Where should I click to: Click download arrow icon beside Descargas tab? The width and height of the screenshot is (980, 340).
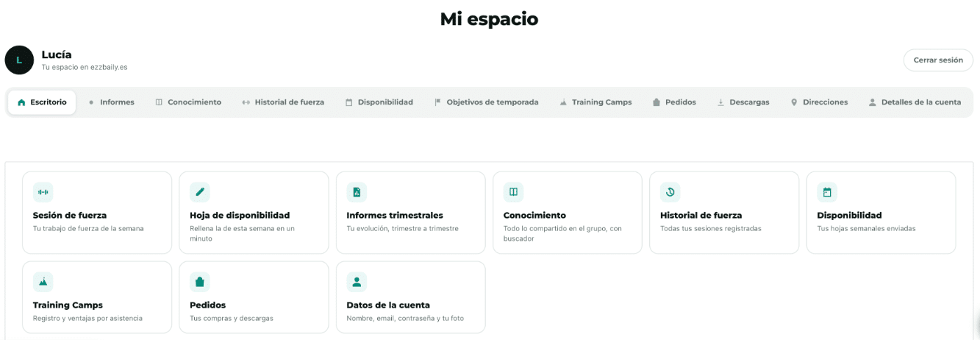point(720,102)
